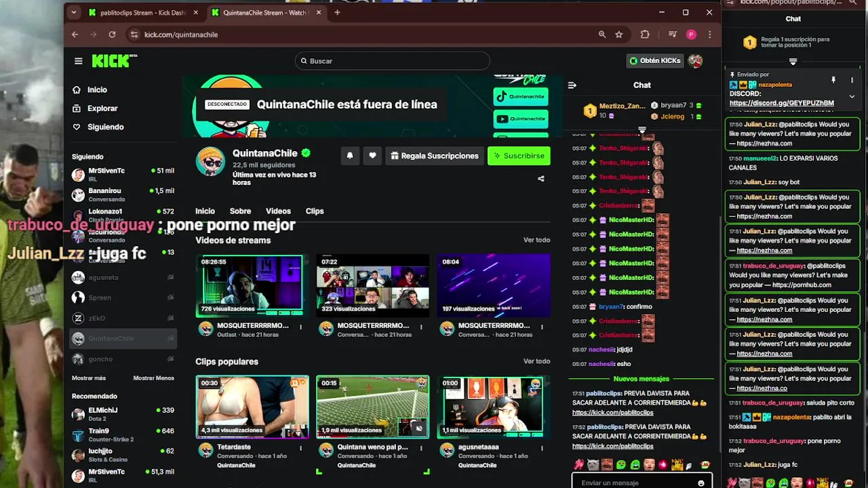The image size is (868, 488).
Task: Open the 08:04 stream video thumbnail
Action: 494,285
